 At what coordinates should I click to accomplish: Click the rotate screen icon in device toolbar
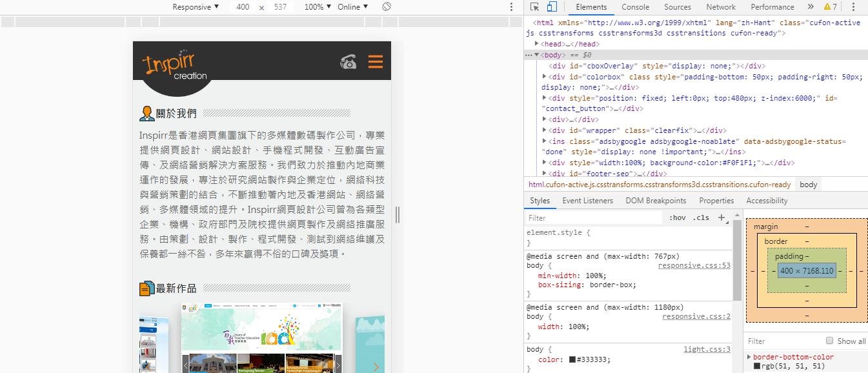(x=387, y=6)
